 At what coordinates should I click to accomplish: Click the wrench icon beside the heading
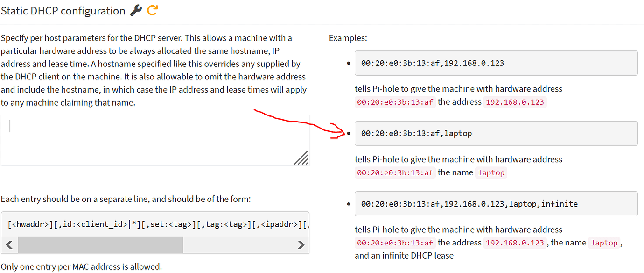(136, 10)
